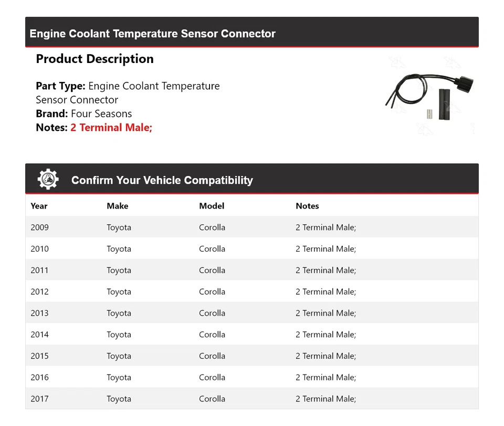Click the gear icon beside Confirm Your Vehicle Compatibility
Screen dimensions: 504x426
coord(48,179)
